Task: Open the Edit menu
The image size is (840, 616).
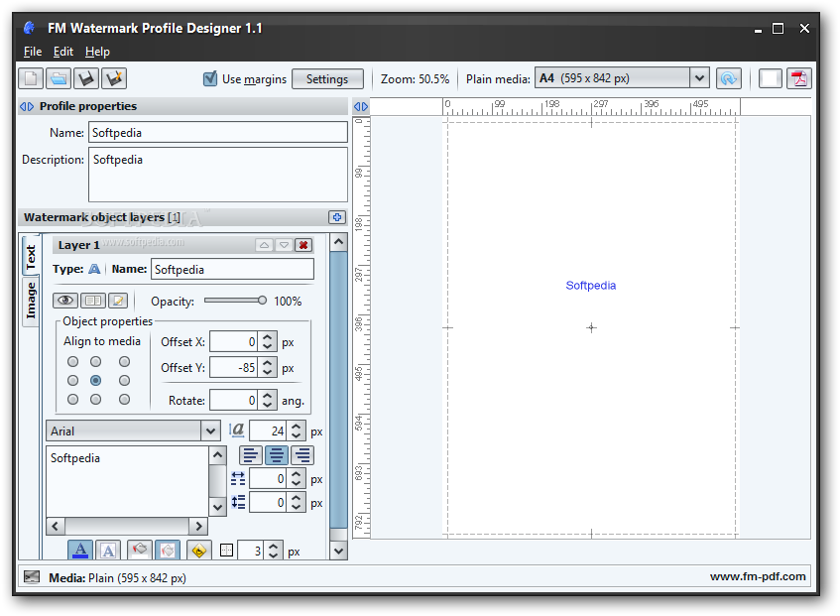Action: (63, 52)
